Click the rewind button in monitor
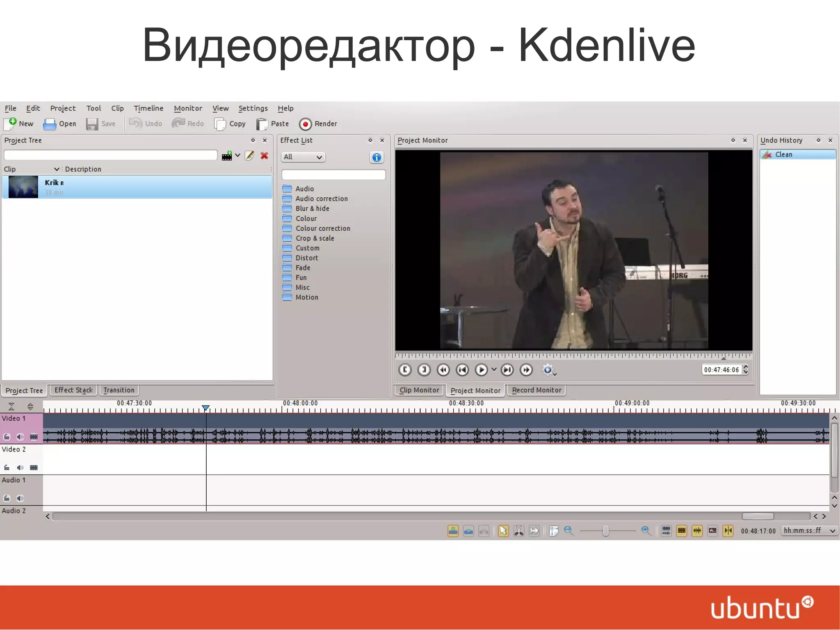Image resolution: width=840 pixels, height=630 pixels. [x=443, y=370]
